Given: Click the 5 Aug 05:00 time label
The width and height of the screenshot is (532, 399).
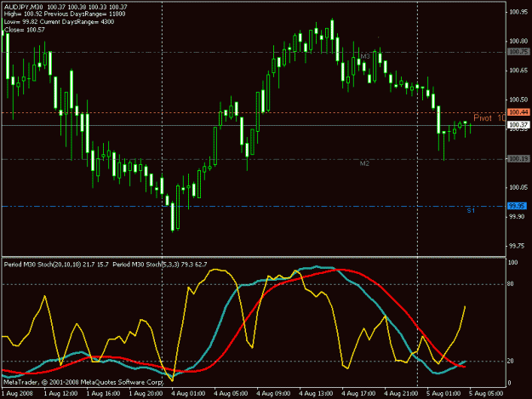Looking at the screenshot, I should coord(486,394).
